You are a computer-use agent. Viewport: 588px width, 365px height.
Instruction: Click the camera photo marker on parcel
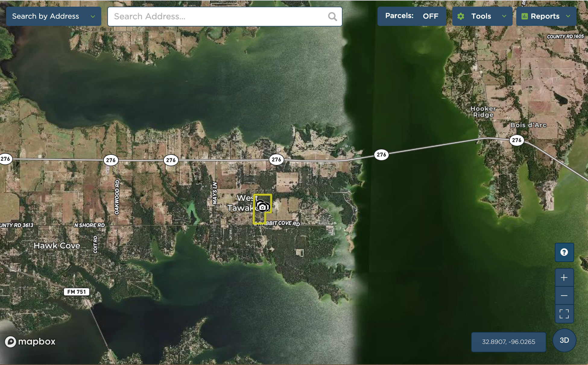click(263, 207)
